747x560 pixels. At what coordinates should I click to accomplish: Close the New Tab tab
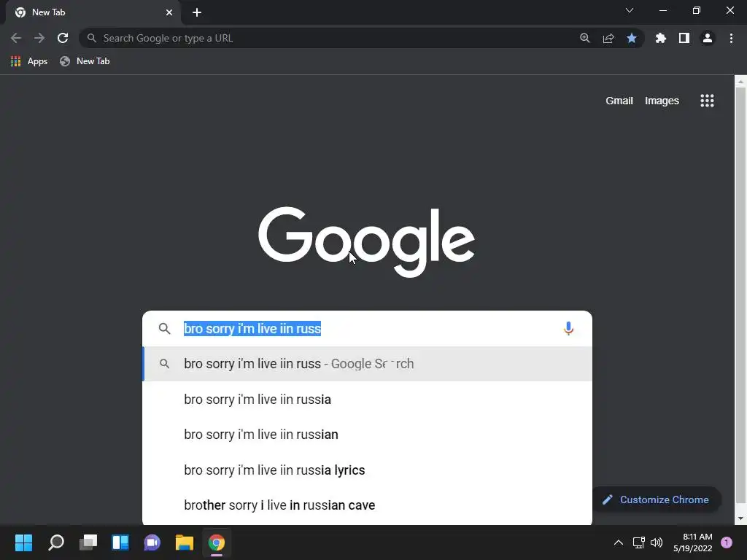169,12
